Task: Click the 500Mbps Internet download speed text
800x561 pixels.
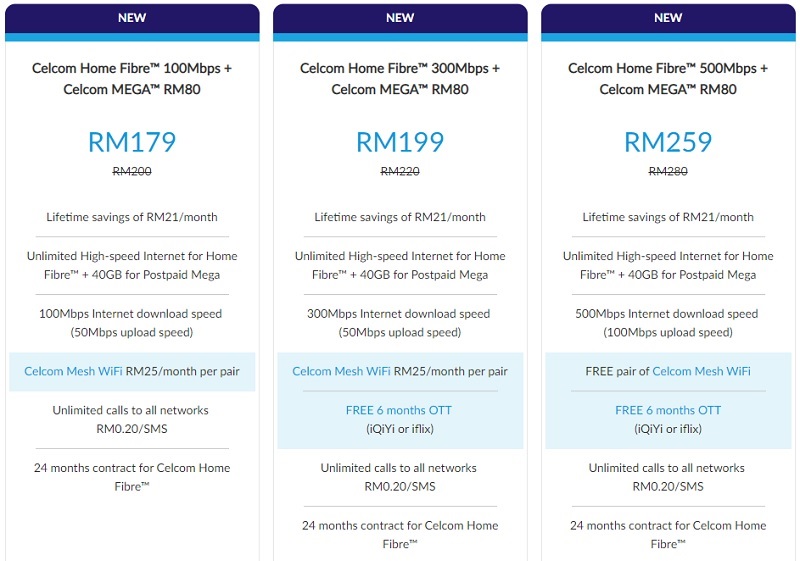Action: [x=667, y=314]
